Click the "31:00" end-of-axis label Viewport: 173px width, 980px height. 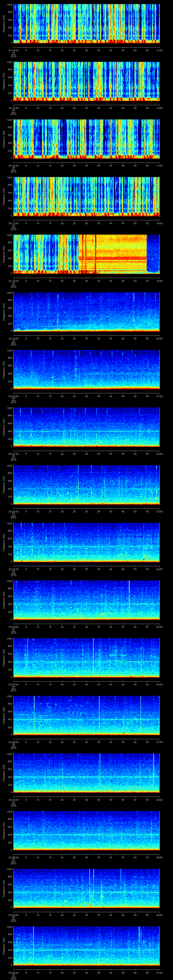coord(160,973)
